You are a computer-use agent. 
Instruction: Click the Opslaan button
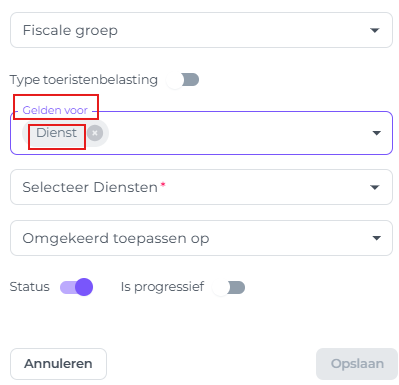click(357, 364)
